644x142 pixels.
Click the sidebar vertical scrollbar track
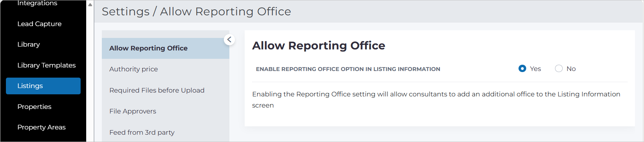tap(90, 75)
